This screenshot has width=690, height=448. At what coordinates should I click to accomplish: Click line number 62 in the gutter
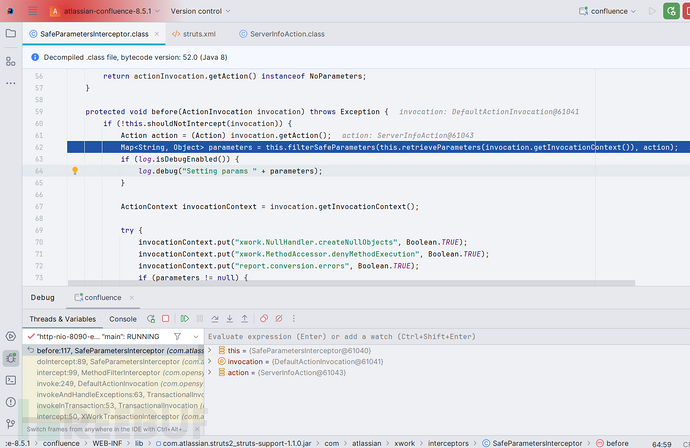39,147
